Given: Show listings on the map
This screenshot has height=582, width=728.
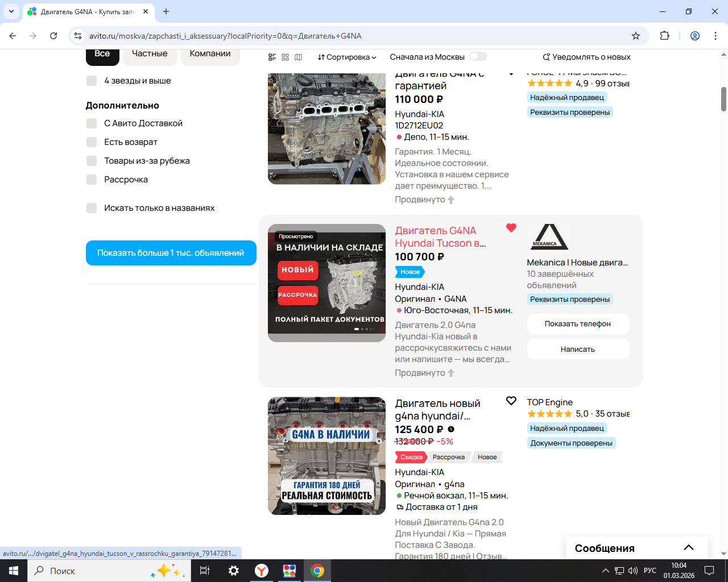Looking at the screenshot, I should 299,57.
